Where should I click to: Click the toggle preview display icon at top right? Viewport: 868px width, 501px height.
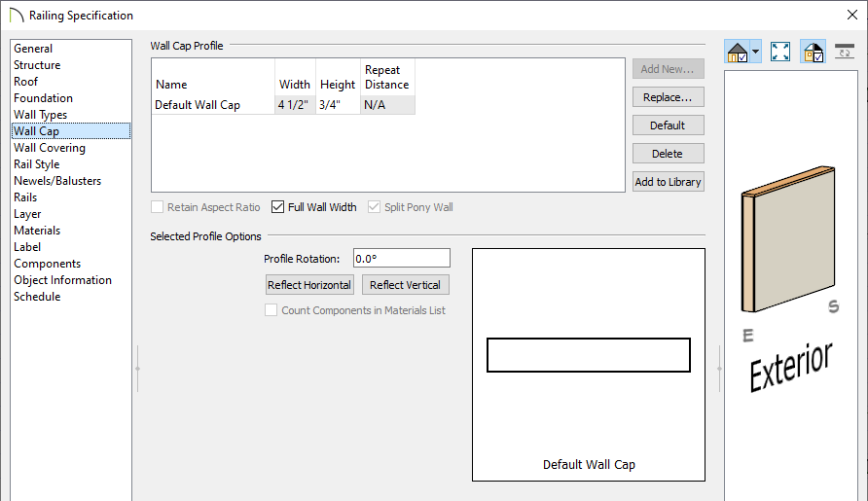coord(845,51)
